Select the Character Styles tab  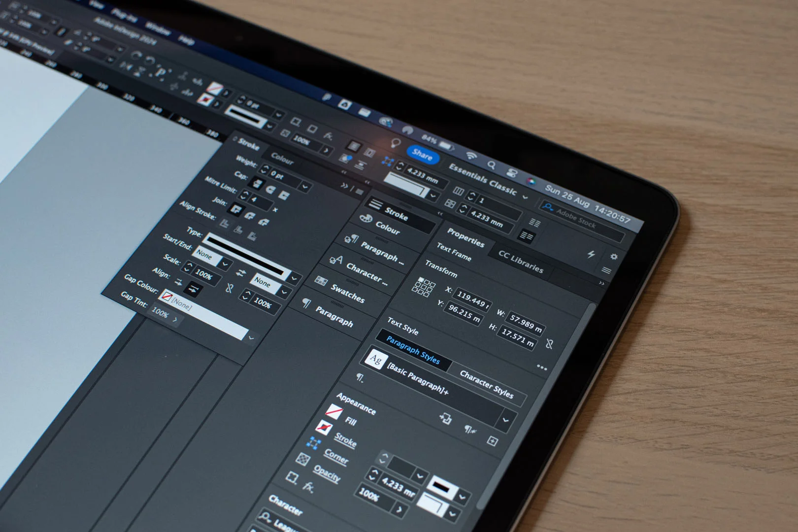(486, 384)
